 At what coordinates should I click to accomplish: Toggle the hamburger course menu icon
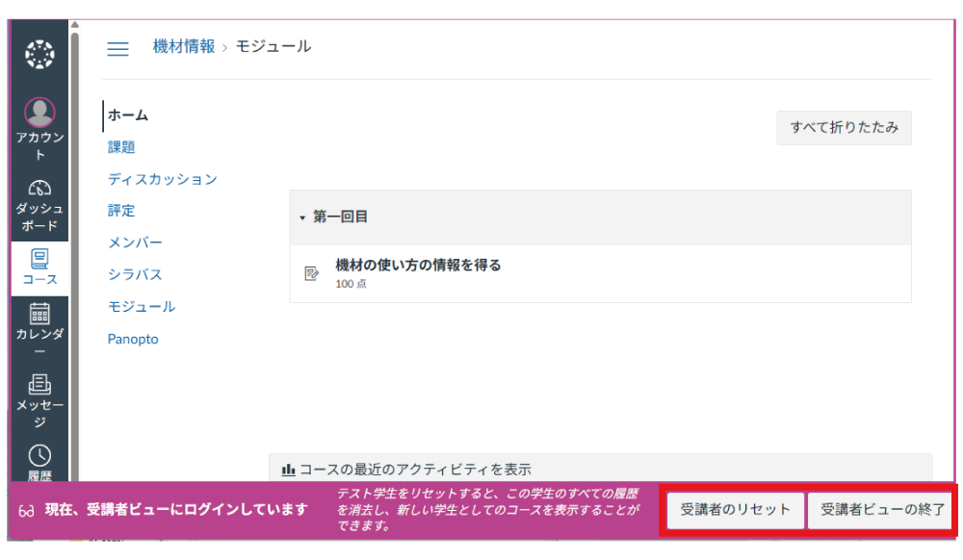(117, 49)
